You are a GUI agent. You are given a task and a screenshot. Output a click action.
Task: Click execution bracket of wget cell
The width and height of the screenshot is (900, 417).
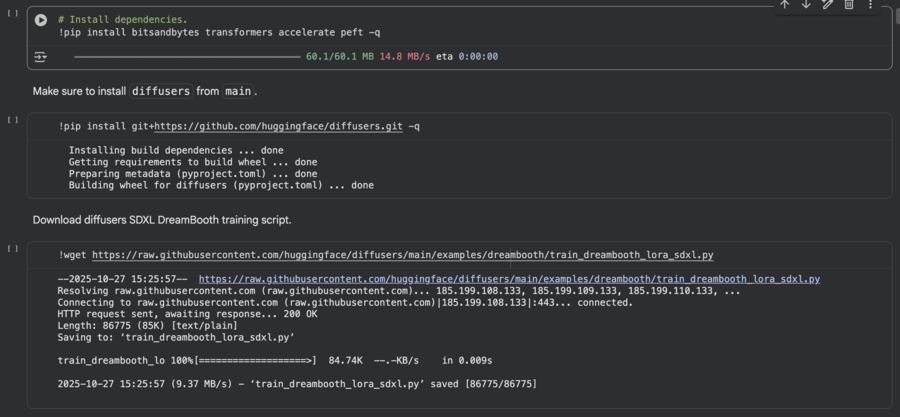(12, 248)
